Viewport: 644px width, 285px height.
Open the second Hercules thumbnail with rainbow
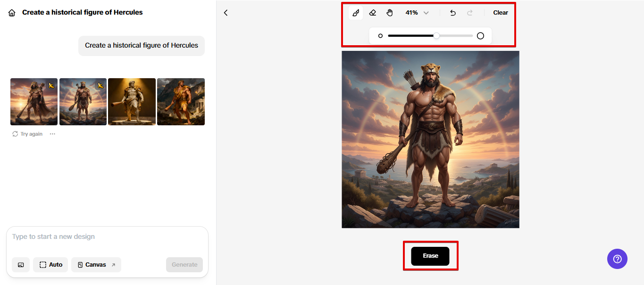(x=83, y=102)
